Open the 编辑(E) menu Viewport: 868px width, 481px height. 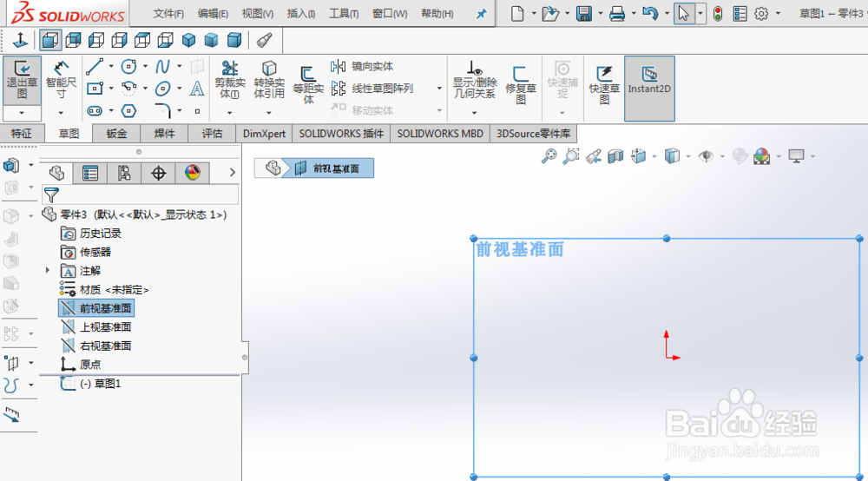[x=213, y=13]
